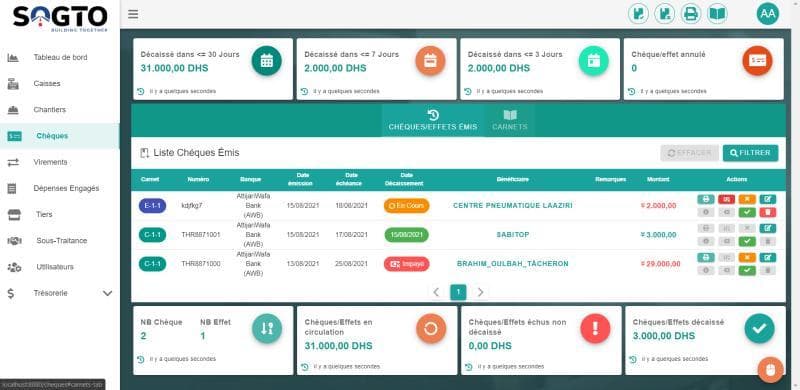The height and width of the screenshot is (390, 800).
Task: Select Chèques in sidebar
Action: [60, 136]
